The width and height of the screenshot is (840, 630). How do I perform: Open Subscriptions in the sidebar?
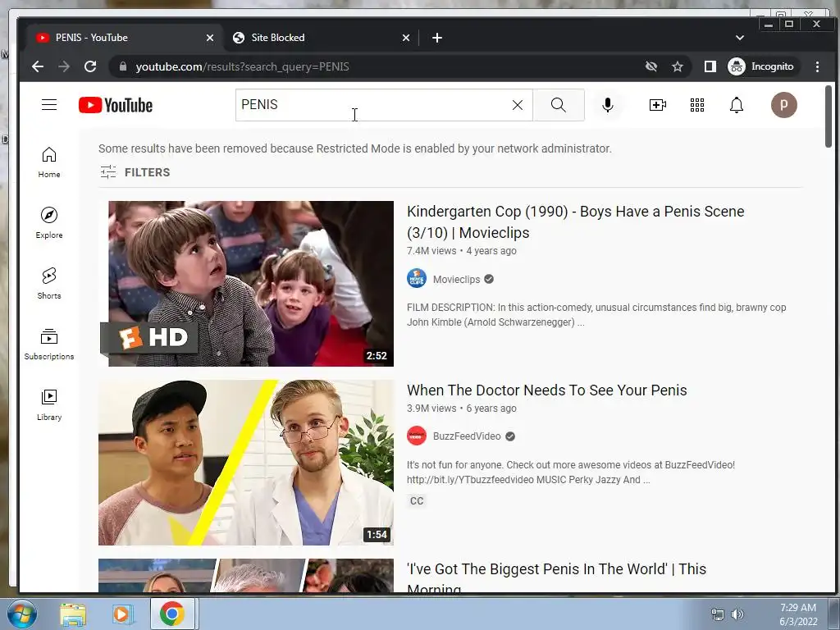(49, 344)
